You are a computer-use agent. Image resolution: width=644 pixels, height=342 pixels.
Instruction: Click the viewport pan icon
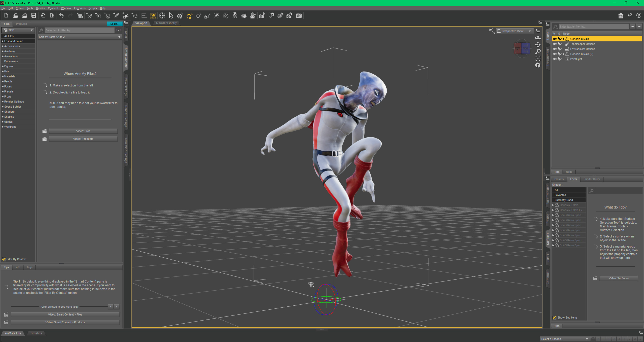[538, 44]
